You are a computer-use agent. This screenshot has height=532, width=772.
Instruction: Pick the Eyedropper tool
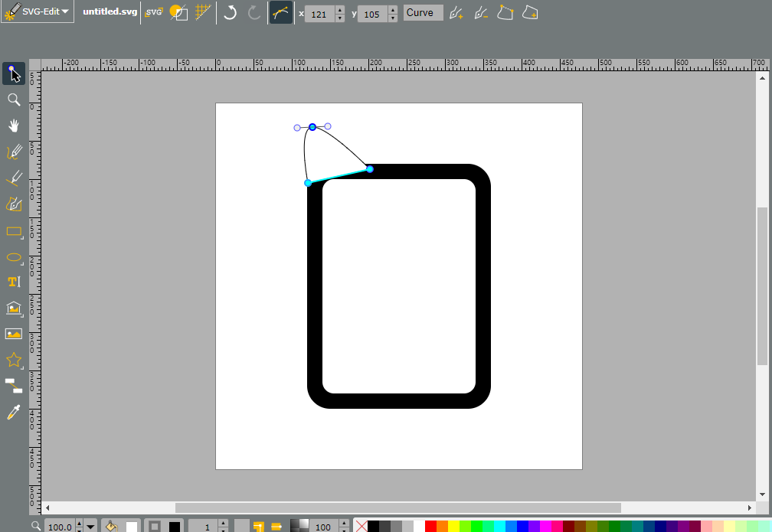[x=14, y=413]
